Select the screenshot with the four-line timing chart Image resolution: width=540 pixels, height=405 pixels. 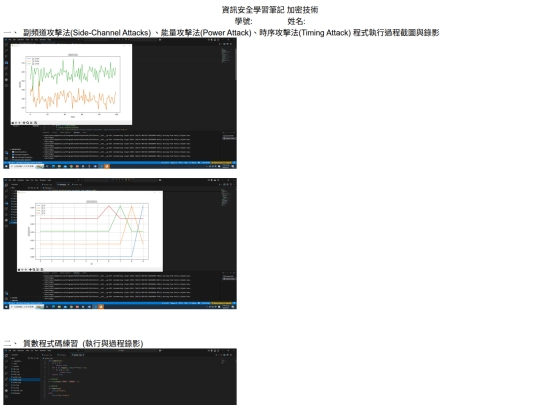pyautogui.click(x=120, y=243)
